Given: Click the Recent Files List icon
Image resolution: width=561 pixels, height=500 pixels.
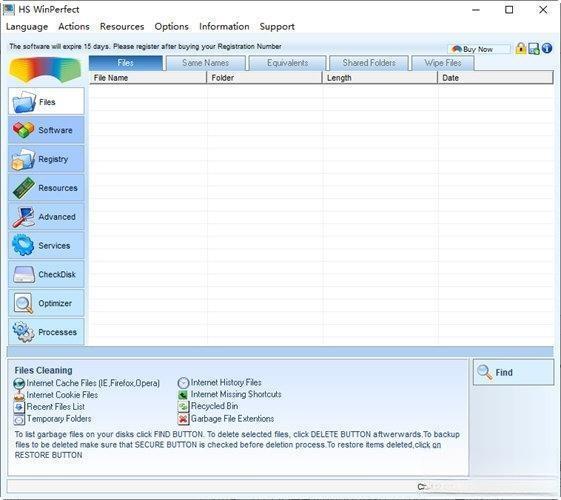Looking at the screenshot, I should coord(19,407).
